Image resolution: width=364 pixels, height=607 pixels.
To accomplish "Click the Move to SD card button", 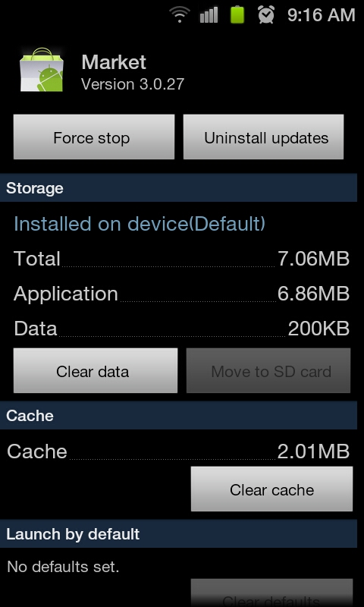I will (268, 370).
